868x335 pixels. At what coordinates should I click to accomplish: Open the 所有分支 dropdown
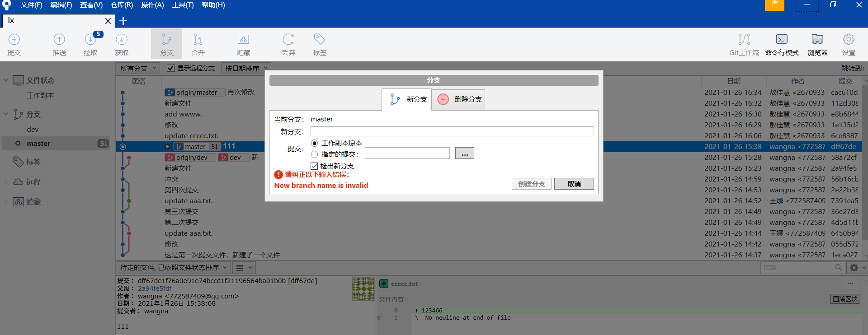[x=138, y=68]
